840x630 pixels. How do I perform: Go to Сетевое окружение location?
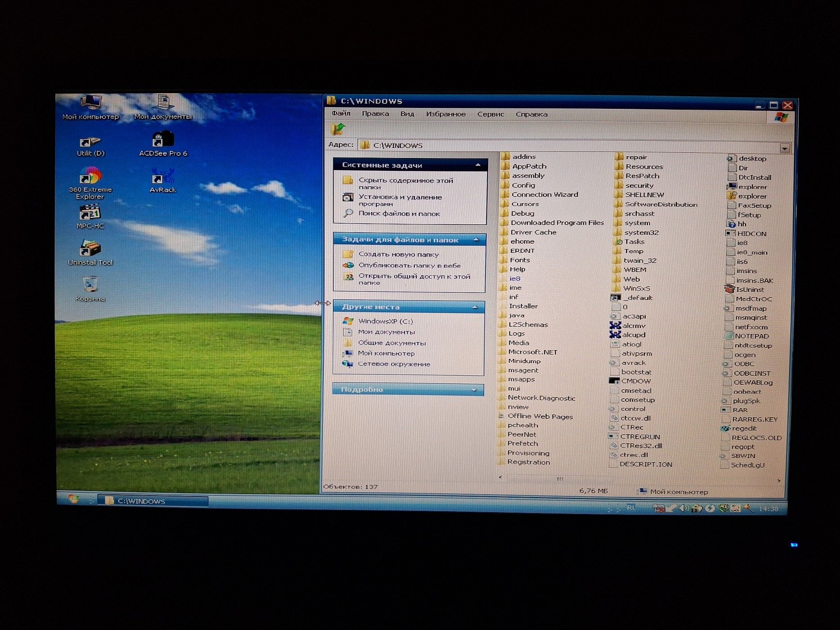(394, 364)
